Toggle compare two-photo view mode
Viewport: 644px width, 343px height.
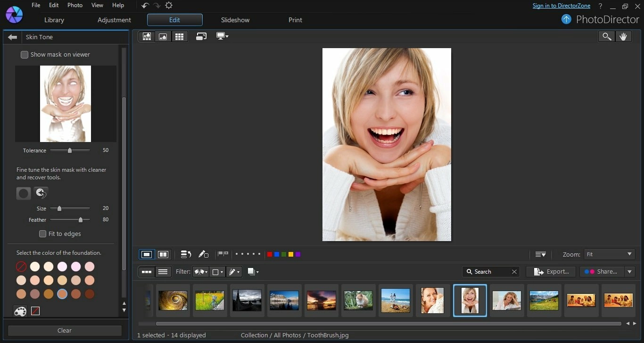(163, 254)
